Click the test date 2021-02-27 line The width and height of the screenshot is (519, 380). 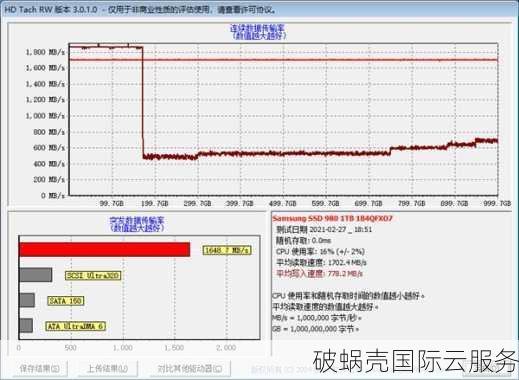tap(324, 229)
